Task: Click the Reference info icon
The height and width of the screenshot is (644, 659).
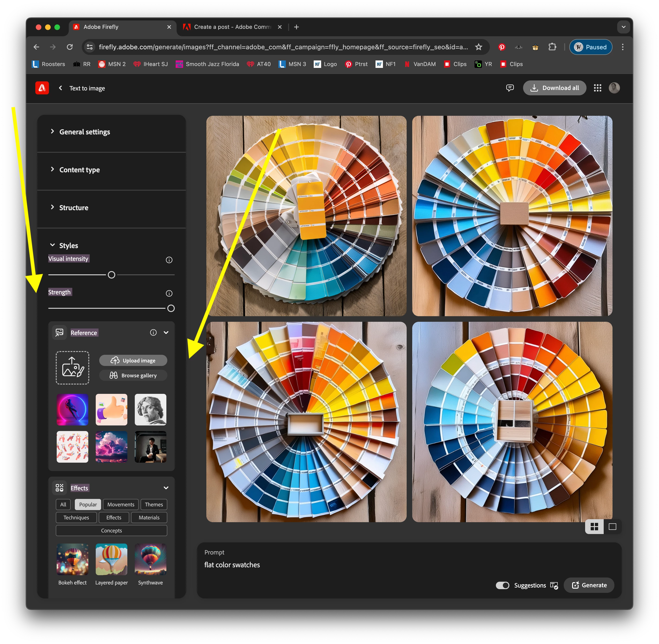Action: pyautogui.click(x=153, y=332)
